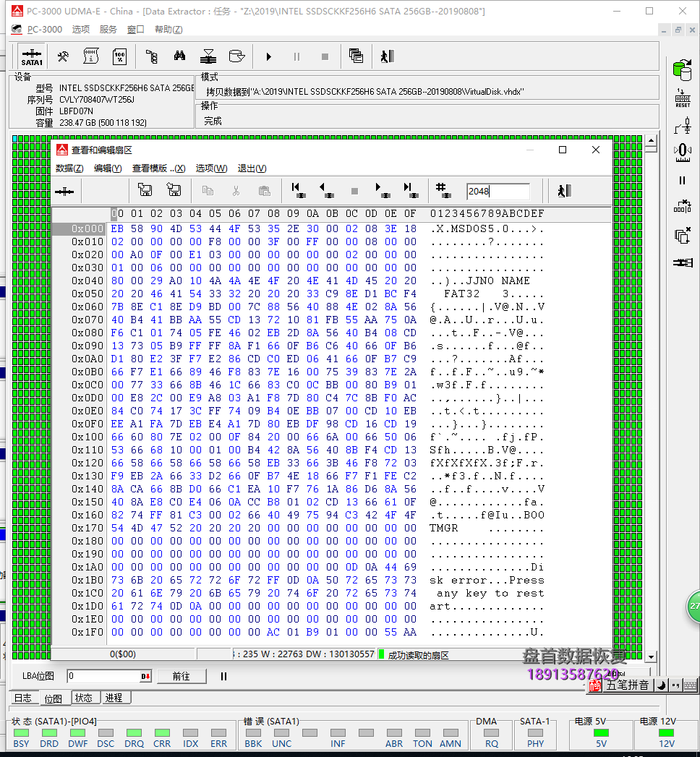This screenshot has height=757, width=700.
Task: Switch to the 日志 tab
Action: (x=23, y=698)
